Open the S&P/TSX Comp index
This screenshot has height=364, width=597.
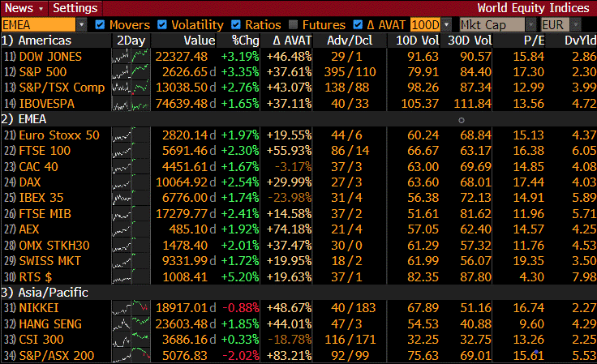pos(62,88)
